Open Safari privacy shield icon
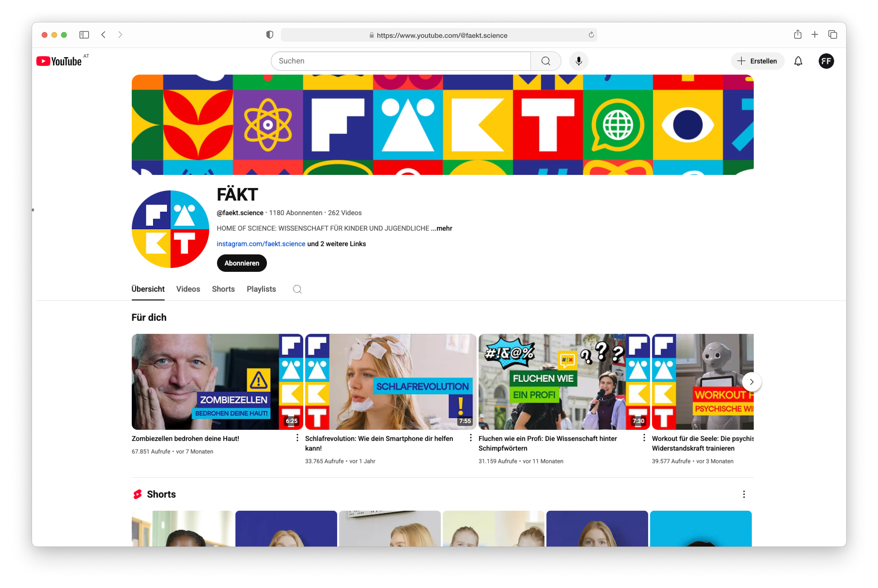The width and height of the screenshot is (878, 588). click(x=270, y=35)
